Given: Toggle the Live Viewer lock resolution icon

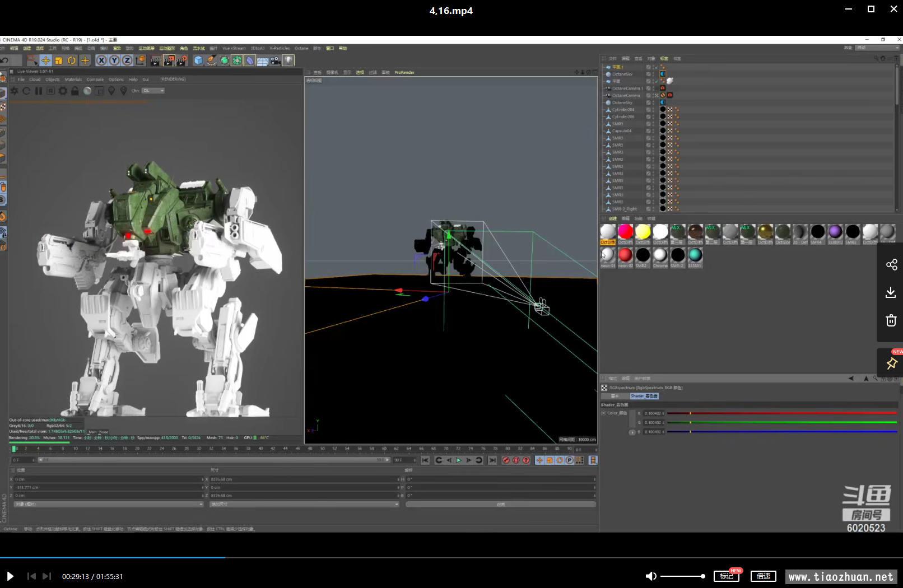Looking at the screenshot, I should pos(75,91).
